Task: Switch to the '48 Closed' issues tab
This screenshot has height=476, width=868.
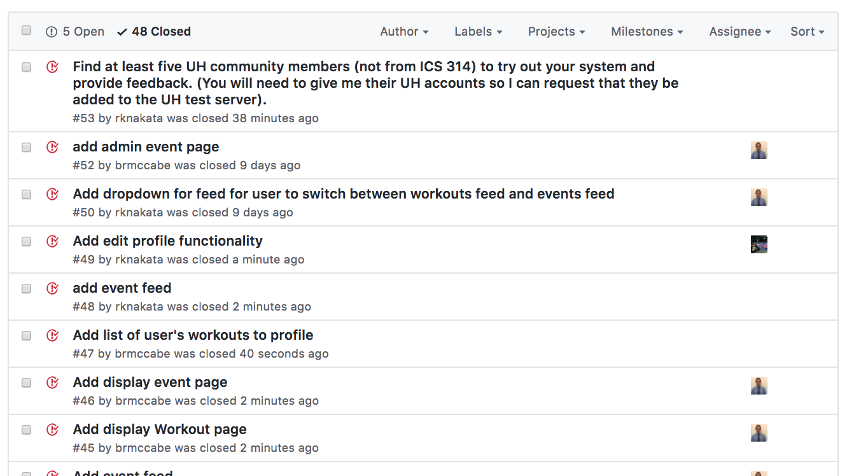Action: pyautogui.click(x=154, y=31)
